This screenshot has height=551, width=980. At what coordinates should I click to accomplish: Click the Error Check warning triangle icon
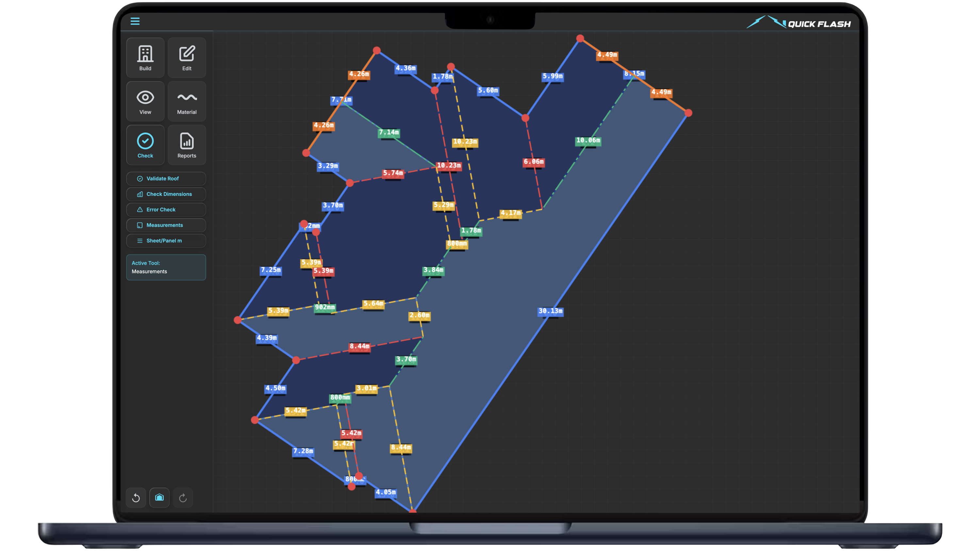click(x=139, y=209)
